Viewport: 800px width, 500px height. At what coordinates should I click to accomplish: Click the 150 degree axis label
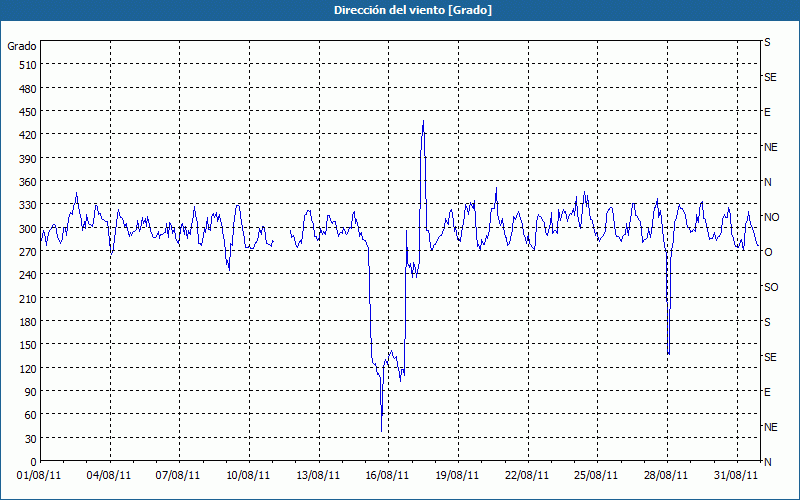28,345
